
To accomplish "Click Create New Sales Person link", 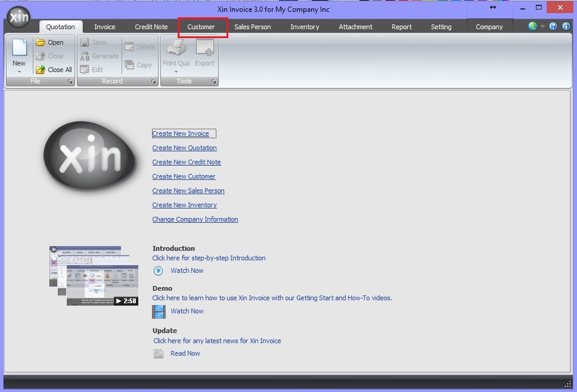I will coord(188,191).
